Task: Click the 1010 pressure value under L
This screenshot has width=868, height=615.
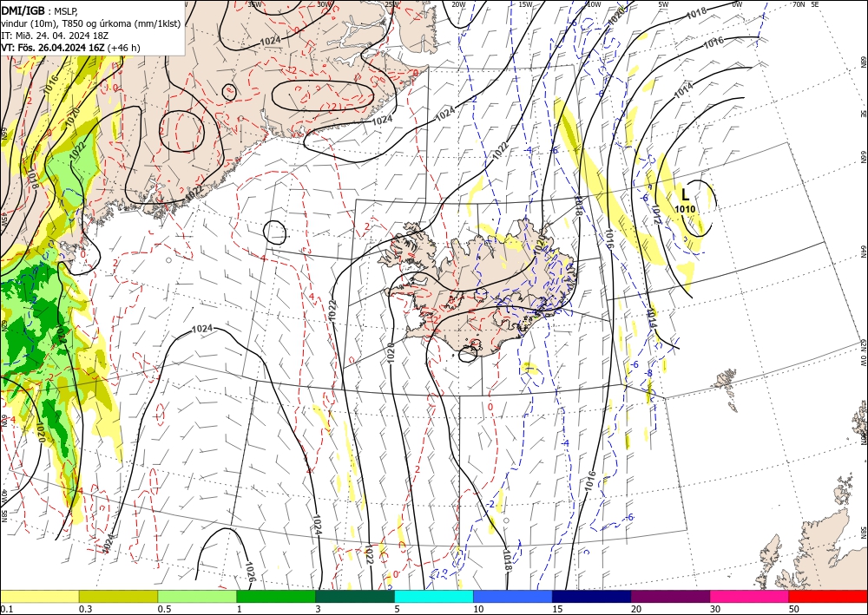Action: click(685, 209)
